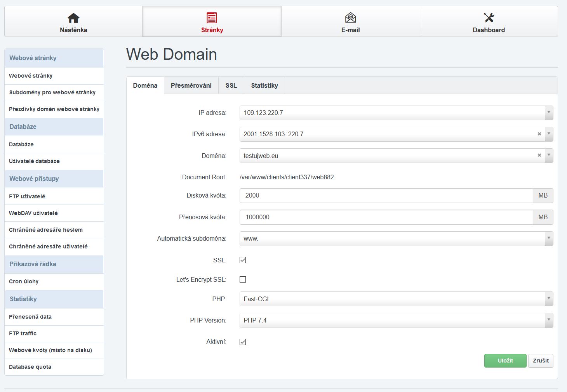
Task: Enable the Let's Encrypt SSL checkbox
Action: point(243,279)
